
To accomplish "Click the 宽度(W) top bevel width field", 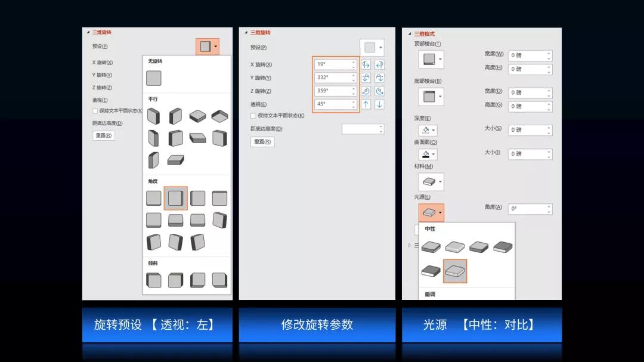I will coord(530,55).
